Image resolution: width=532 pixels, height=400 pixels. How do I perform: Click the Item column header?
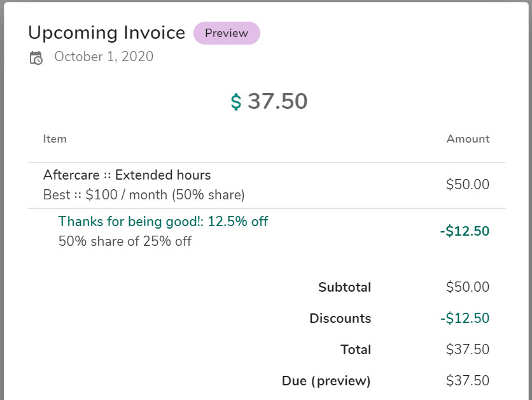tap(55, 139)
